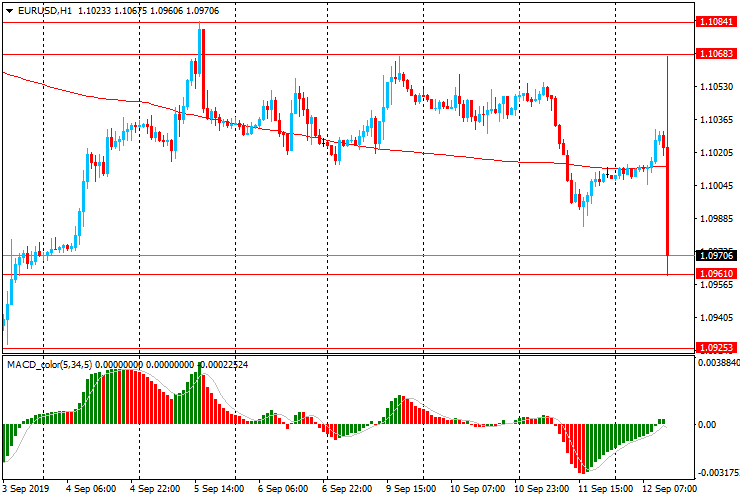Select the 10 Sep 23:00 time axis label

541,488
